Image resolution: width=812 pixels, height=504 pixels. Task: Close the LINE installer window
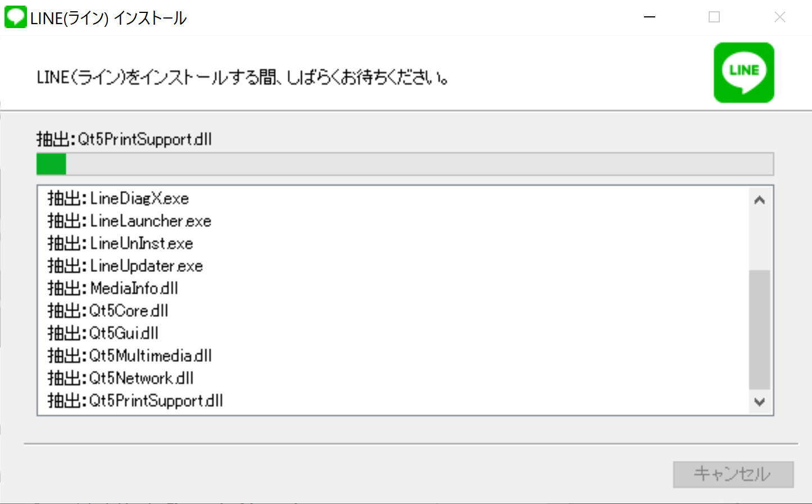779,17
